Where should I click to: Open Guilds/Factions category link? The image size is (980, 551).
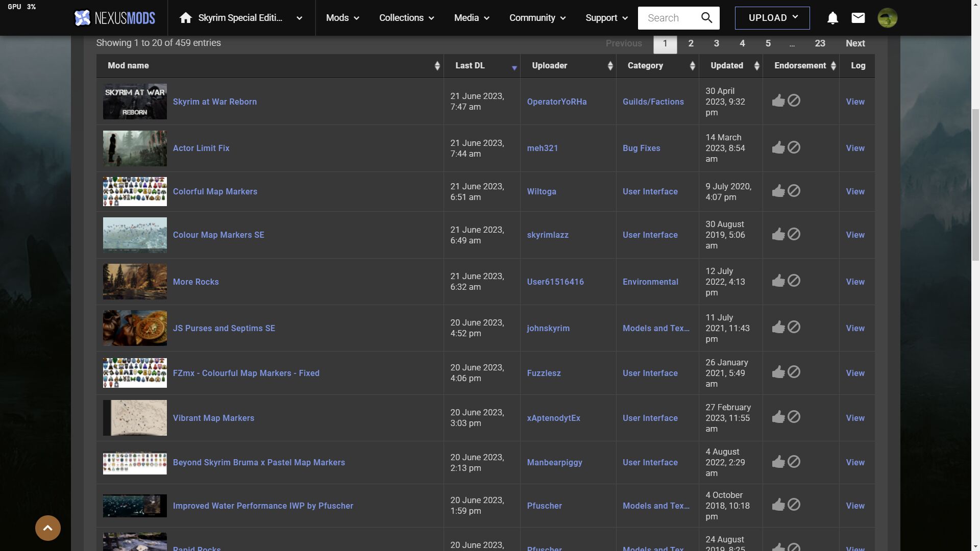[653, 102]
